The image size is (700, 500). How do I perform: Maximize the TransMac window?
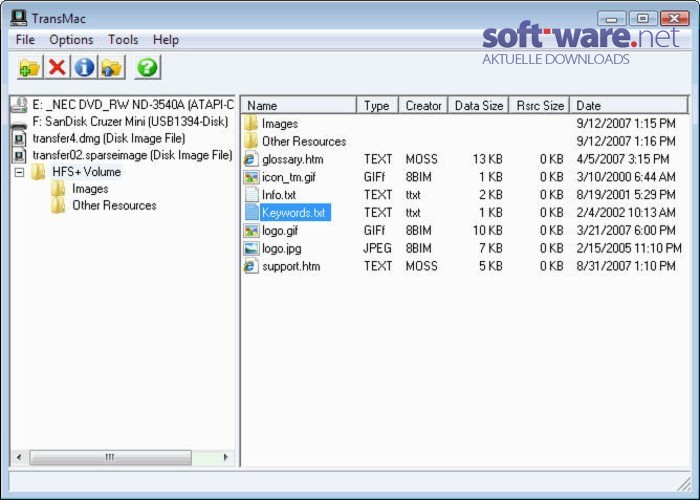pos(643,18)
